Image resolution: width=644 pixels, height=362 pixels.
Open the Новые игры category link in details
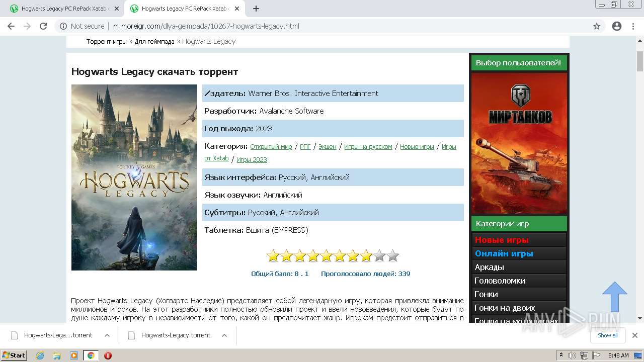(x=417, y=147)
